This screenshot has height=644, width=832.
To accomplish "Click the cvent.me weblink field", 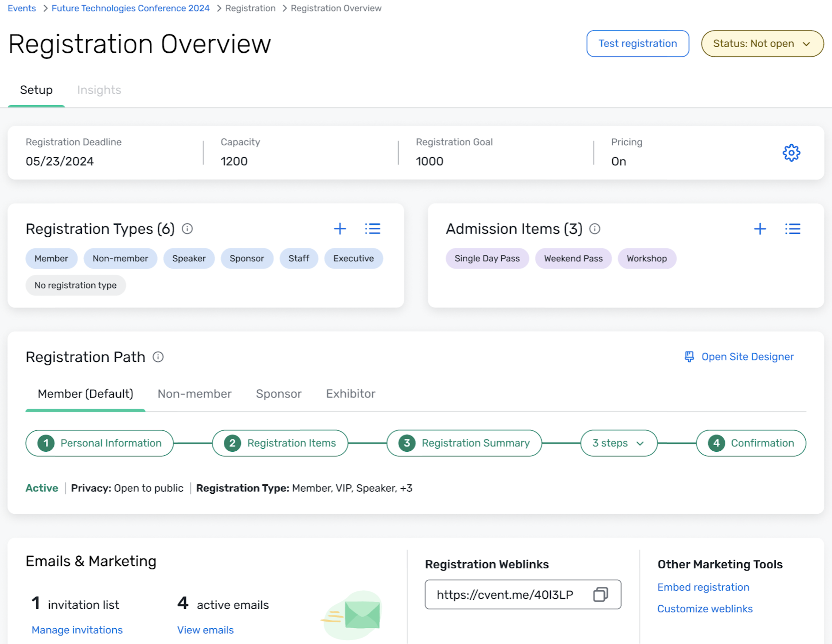I will 505,595.
